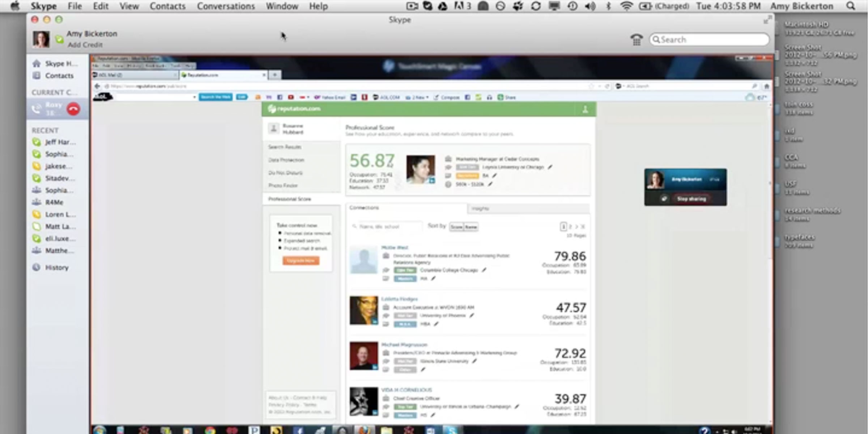Hang up the current call with red button
This screenshot has width=868, height=434.
pos(73,109)
